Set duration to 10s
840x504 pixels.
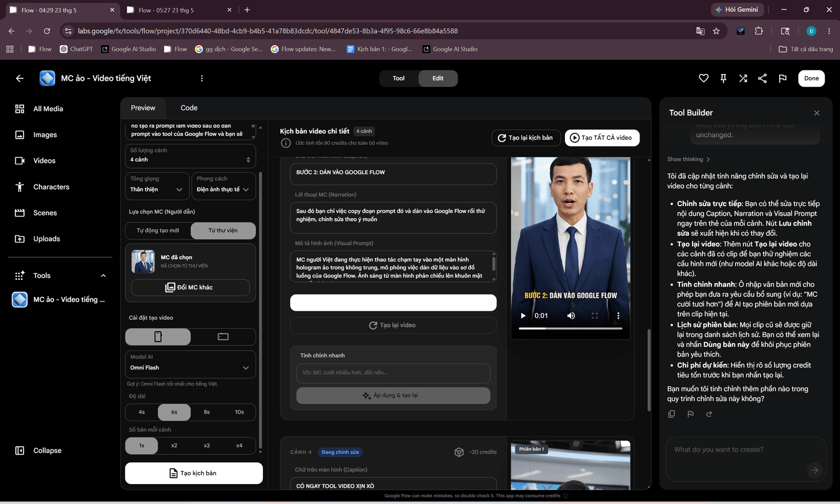239,412
